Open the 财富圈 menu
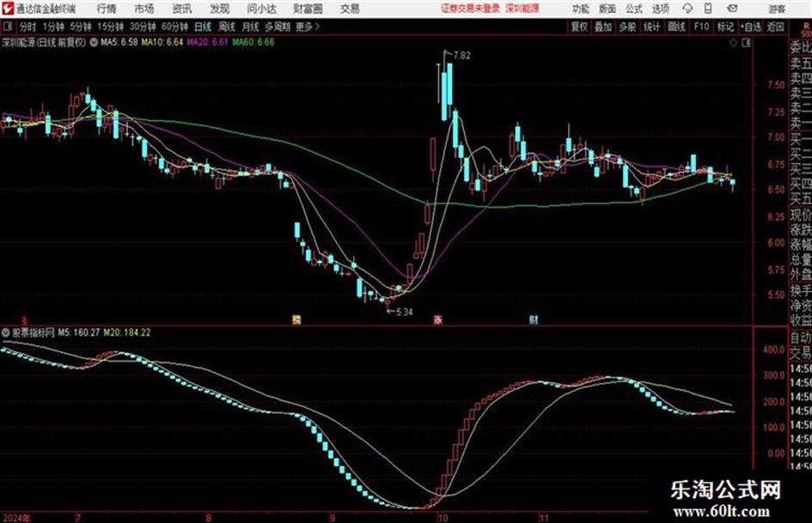Viewport: 812px width, 523px height. tap(308, 9)
